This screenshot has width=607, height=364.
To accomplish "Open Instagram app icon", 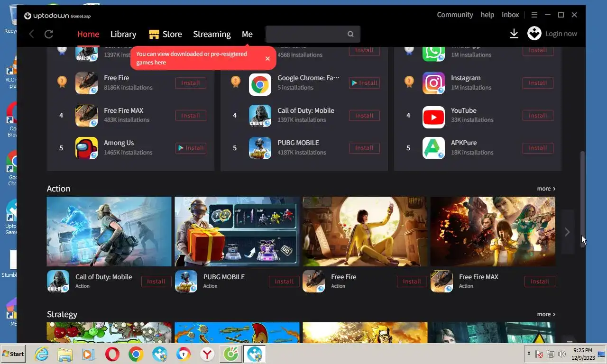I will tap(433, 83).
